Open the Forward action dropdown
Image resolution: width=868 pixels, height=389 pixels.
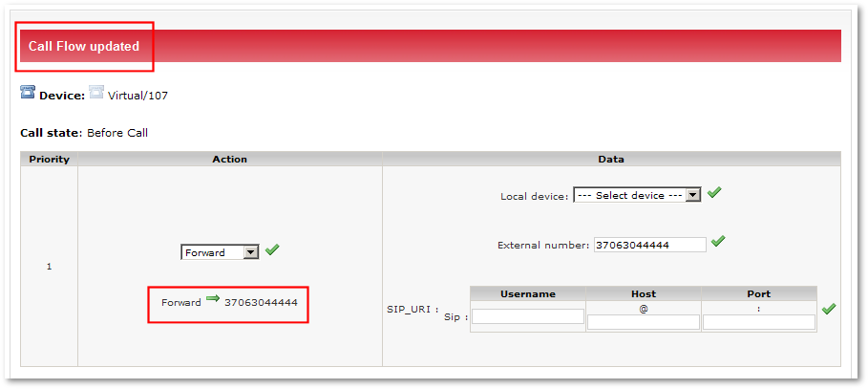pos(221,252)
